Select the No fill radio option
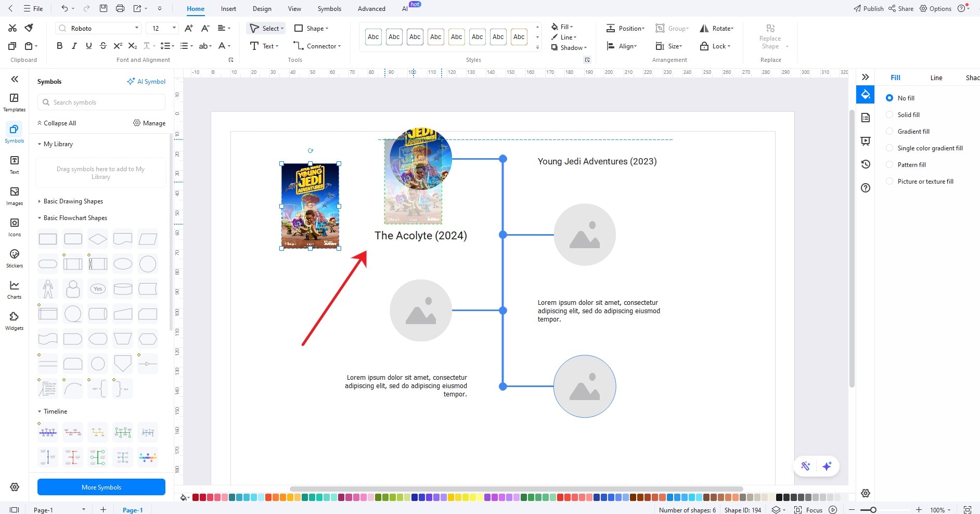The image size is (980, 514). click(889, 98)
